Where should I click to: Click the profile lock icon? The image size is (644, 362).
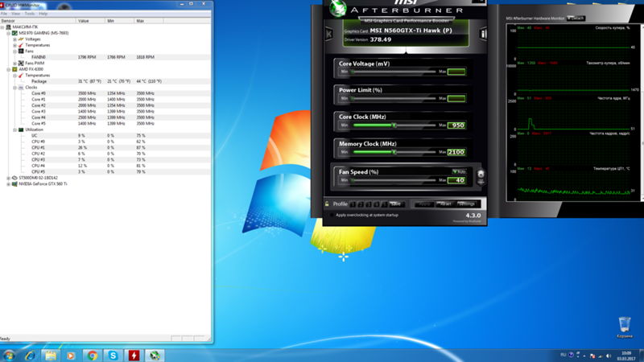tap(327, 204)
